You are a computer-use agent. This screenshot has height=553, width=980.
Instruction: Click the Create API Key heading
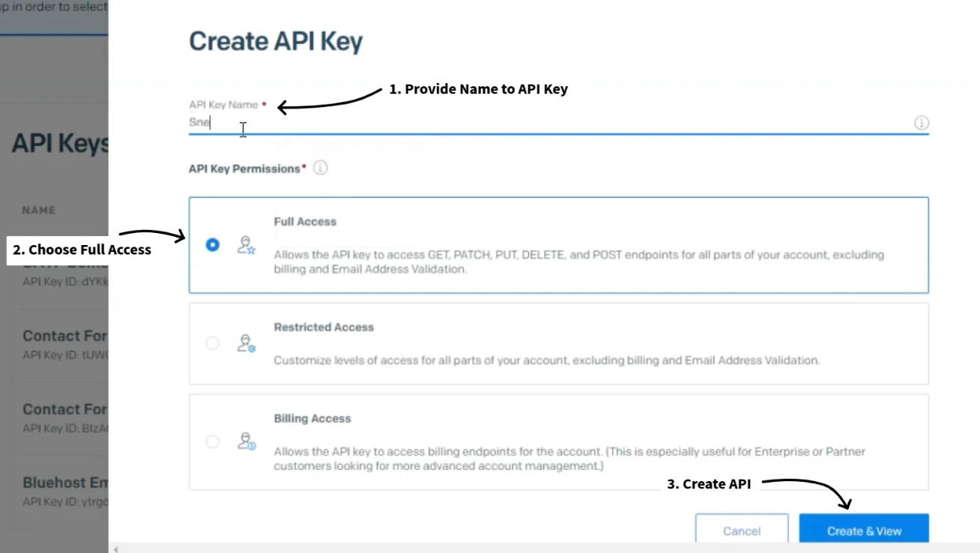(x=276, y=41)
